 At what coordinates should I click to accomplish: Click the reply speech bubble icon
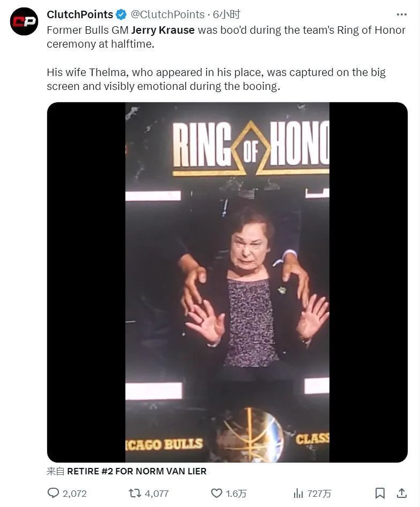pos(53,493)
